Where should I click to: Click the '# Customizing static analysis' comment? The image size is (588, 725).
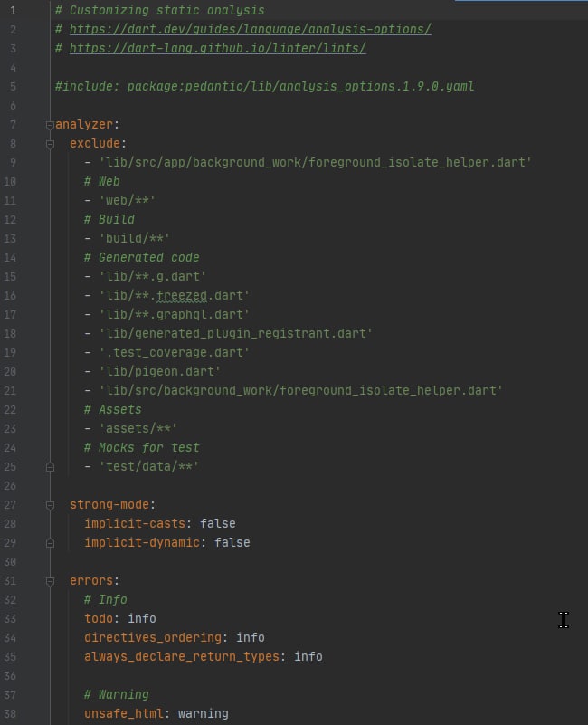[x=159, y=10]
